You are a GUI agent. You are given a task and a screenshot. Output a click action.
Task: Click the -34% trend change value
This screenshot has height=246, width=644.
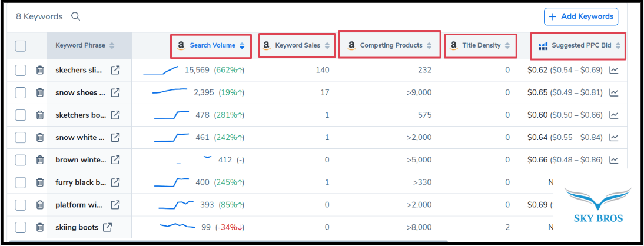pos(230,227)
